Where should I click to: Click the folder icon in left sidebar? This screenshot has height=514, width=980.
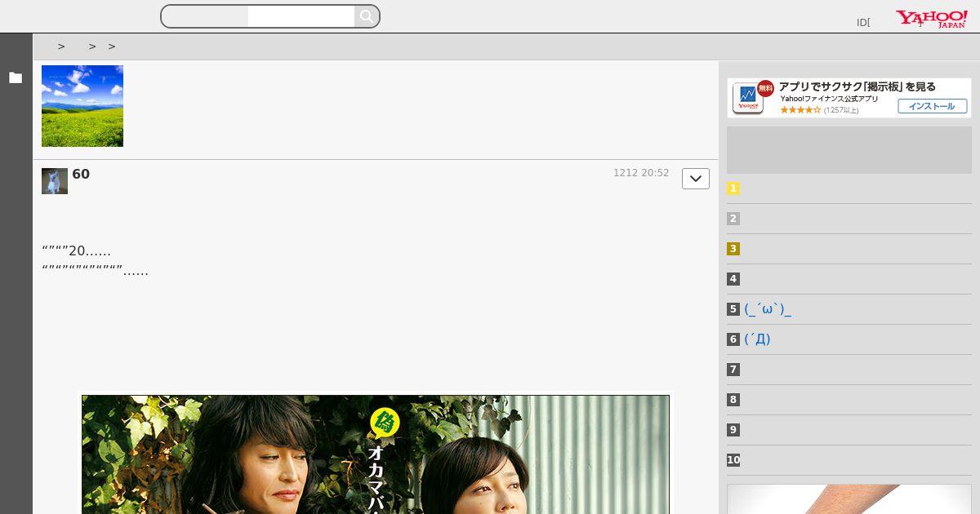(16, 78)
